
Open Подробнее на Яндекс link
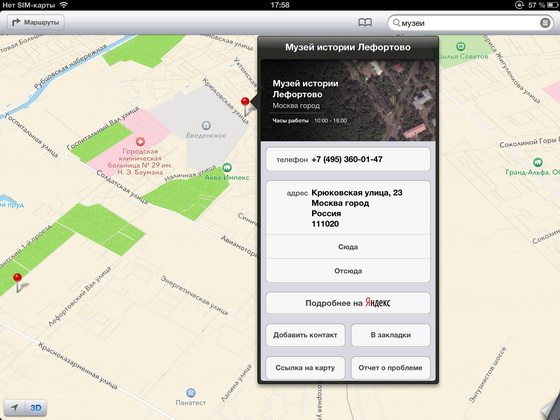348,303
